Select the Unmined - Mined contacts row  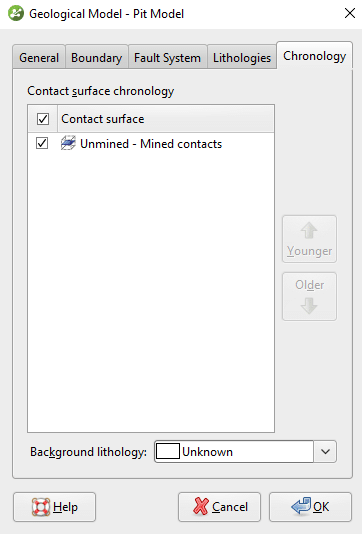point(151,144)
